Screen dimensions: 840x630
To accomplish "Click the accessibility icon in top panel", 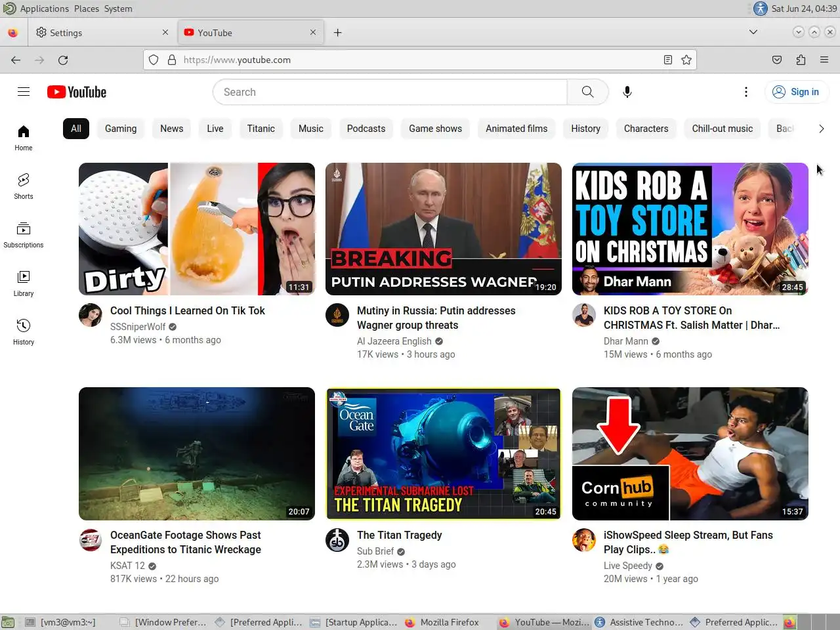I will coord(760,9).
